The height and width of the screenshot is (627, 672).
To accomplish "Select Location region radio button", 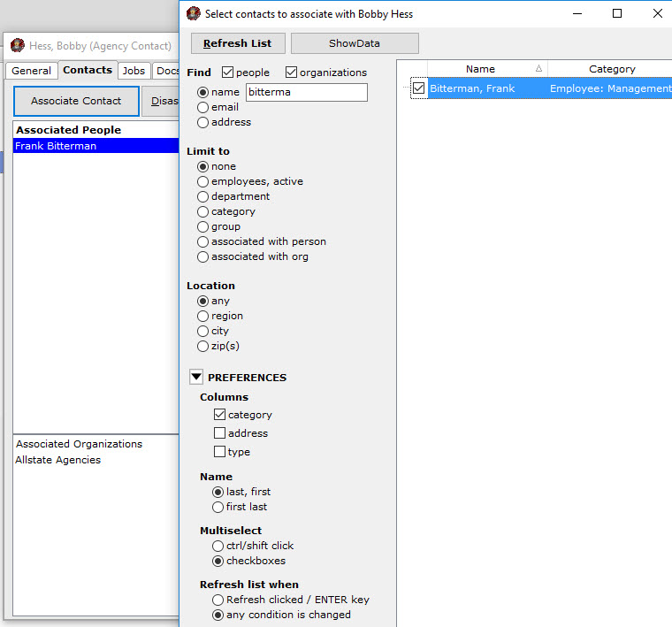I will point(202,316).
